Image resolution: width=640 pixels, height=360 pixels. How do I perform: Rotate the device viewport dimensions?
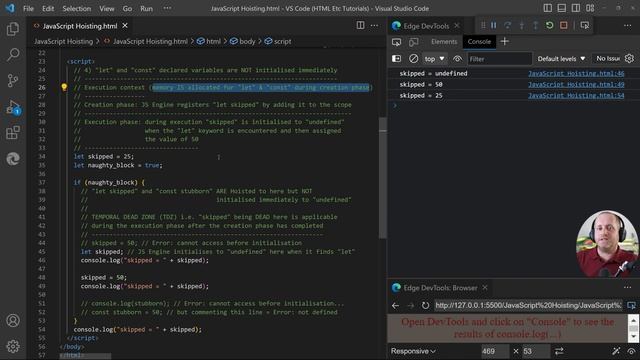[x=559, y=351]
